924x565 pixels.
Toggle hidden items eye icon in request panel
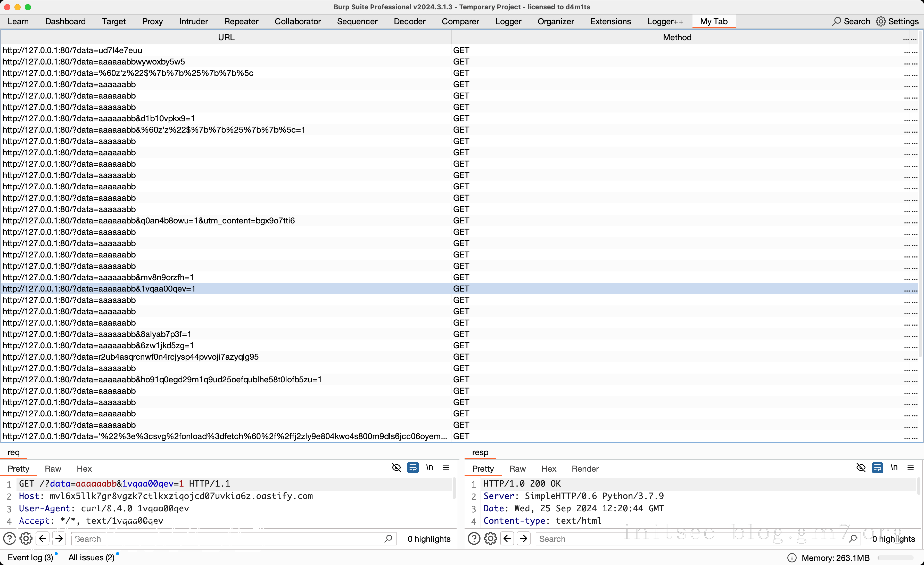[x=396, y=467]
